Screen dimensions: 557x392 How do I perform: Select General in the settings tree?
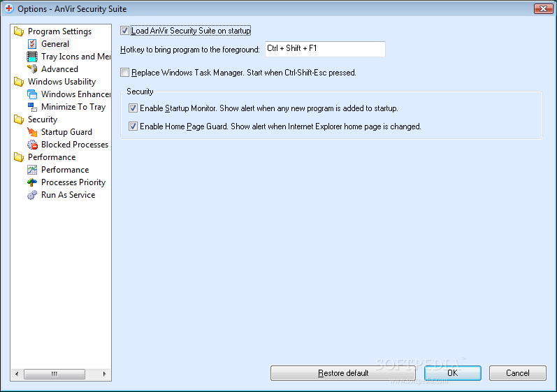tap(55, 44)
